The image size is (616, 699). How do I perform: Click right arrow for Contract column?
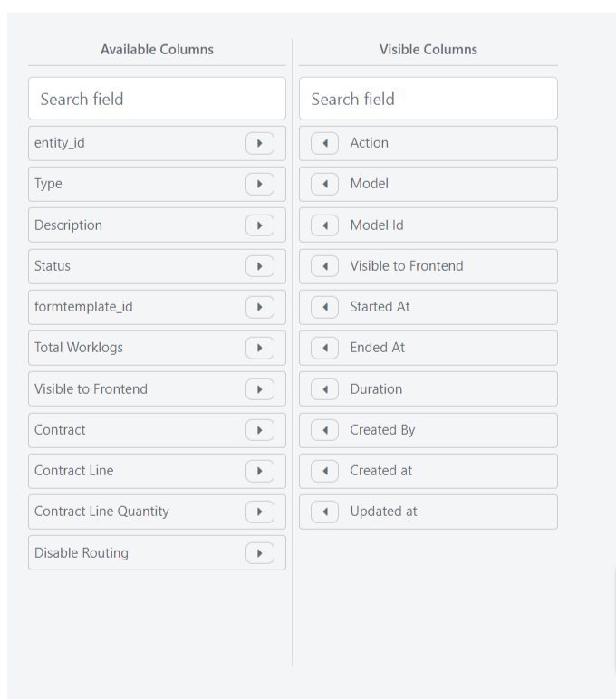tap(260, 430)
